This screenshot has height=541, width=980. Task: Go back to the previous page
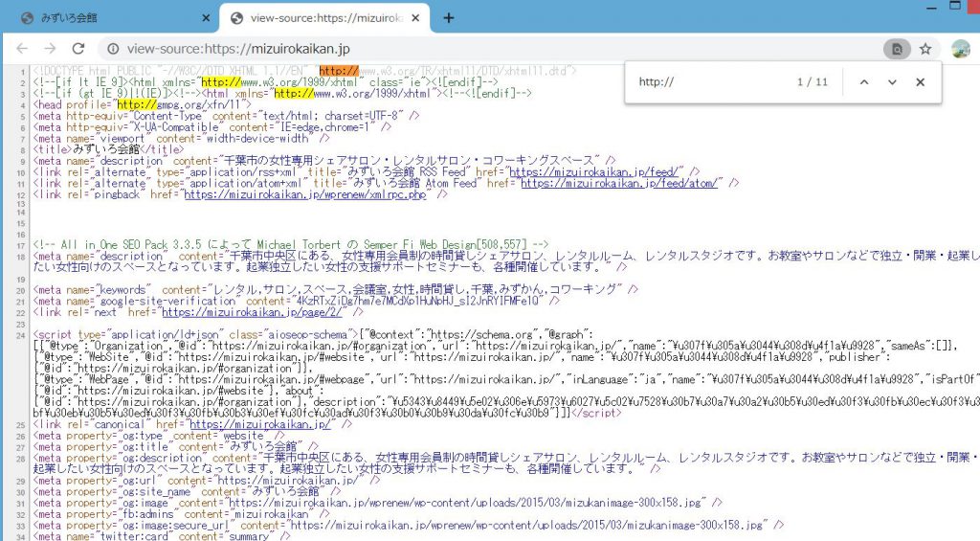coord(22,49)
